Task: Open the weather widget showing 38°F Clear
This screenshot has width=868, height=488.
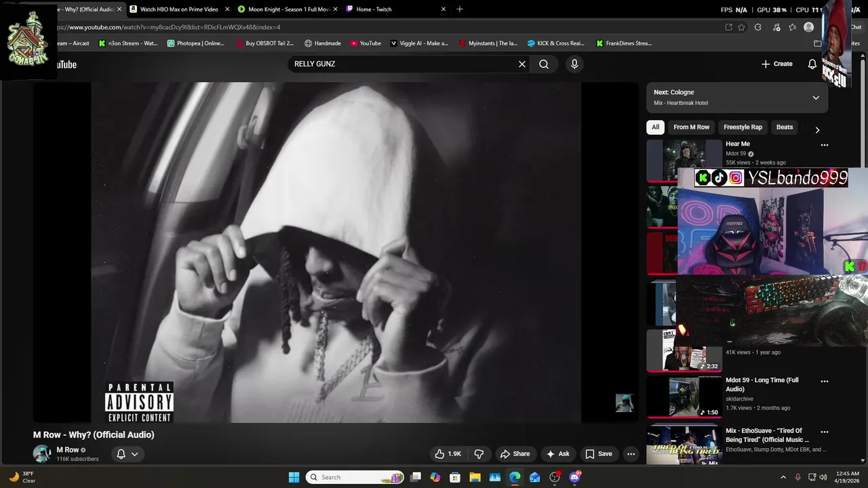Action: point(22,477)
